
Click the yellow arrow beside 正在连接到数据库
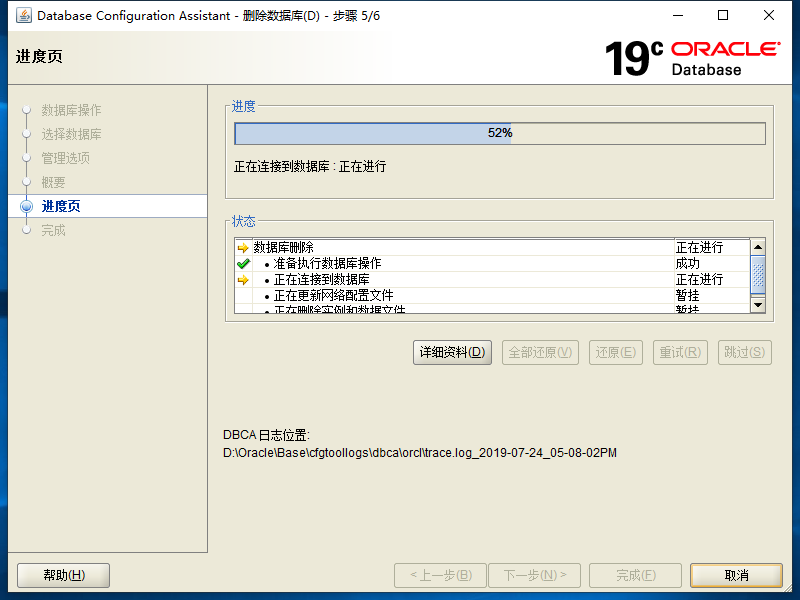pyautogui.click(x=242, y=281)
